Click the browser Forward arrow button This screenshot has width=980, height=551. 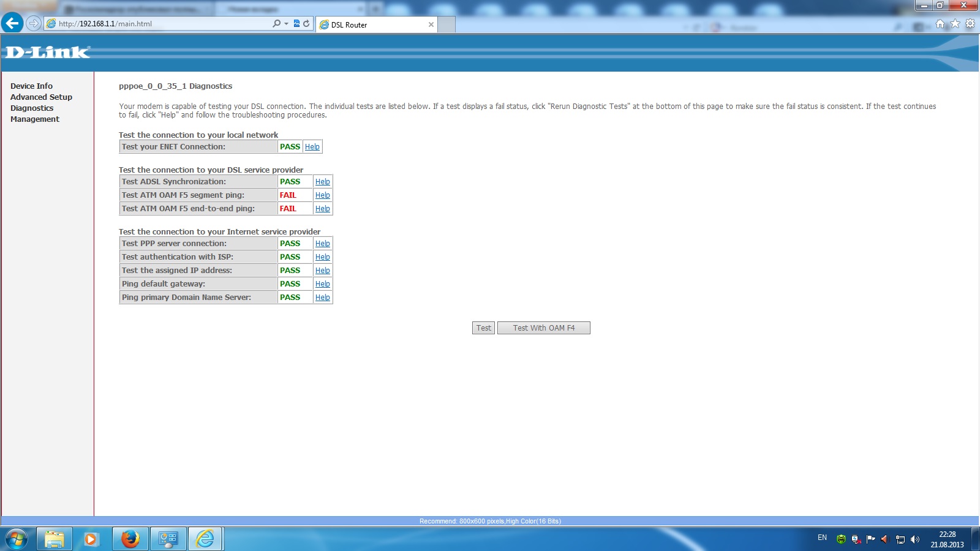(x=34, y=23)
